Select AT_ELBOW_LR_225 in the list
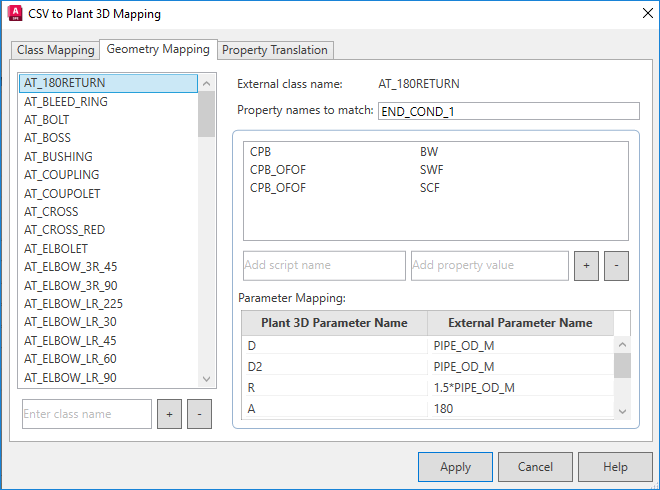Image resolution: width=660 pixels, height=490 pixels. click(108, 304)
